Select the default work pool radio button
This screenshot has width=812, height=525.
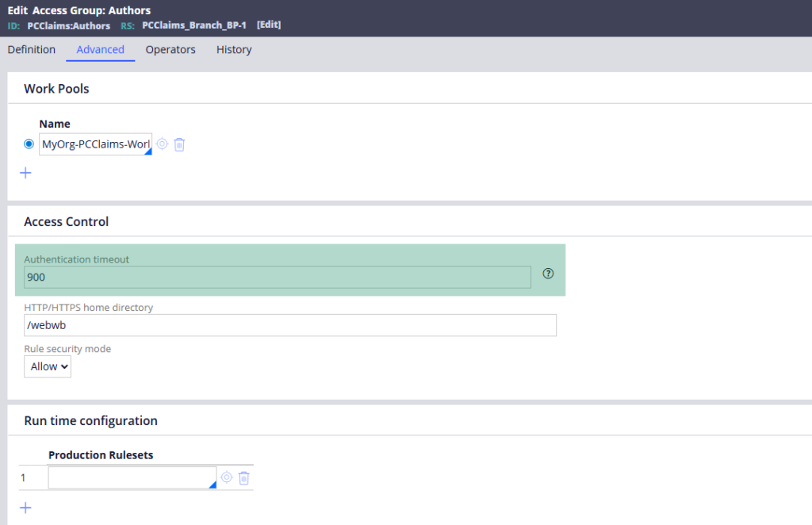click(x=29, y=144)
